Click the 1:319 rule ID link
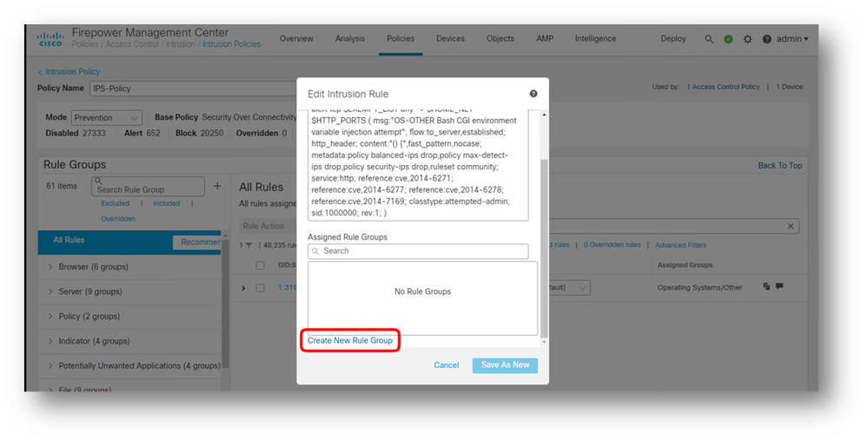868x441 pixels. (287, 287)
